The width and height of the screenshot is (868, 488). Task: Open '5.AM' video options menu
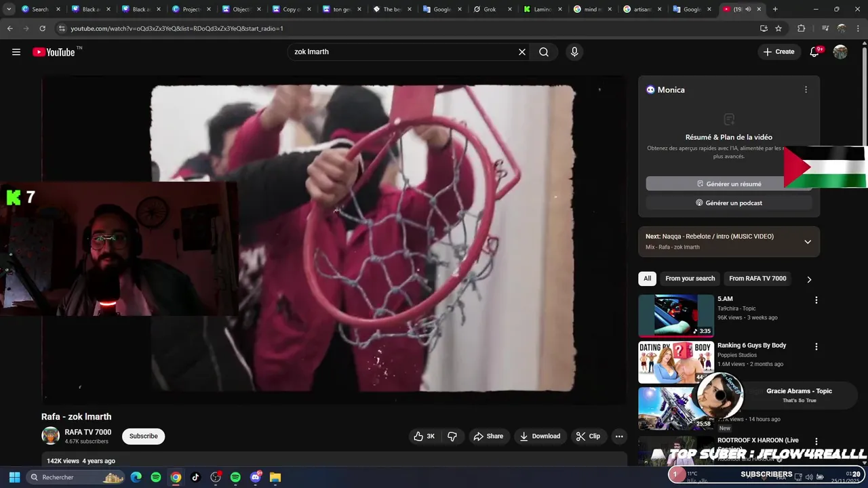(816, 300)
